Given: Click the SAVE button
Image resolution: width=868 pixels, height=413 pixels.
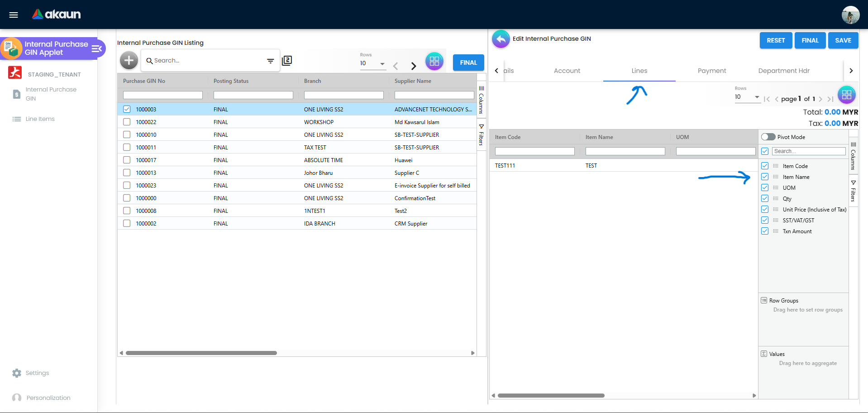Looking at the screenshot, I should pyautogui.click(x=842, y=40).
